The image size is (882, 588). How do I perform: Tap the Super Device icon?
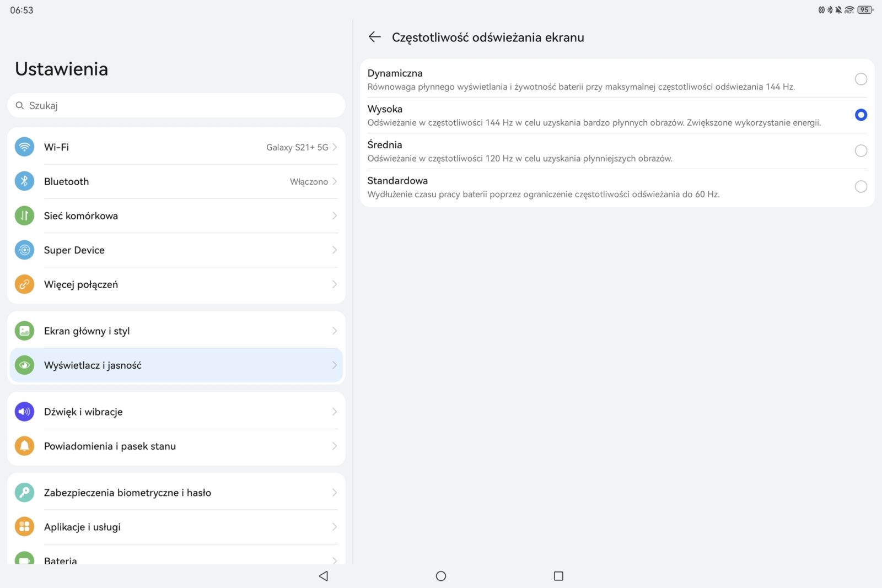click(24, 250)
